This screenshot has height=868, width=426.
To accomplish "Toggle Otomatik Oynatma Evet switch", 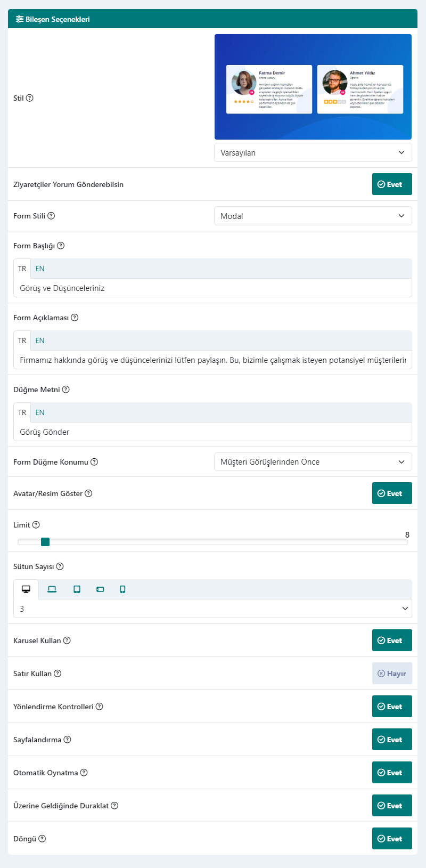I will [392, 773].
